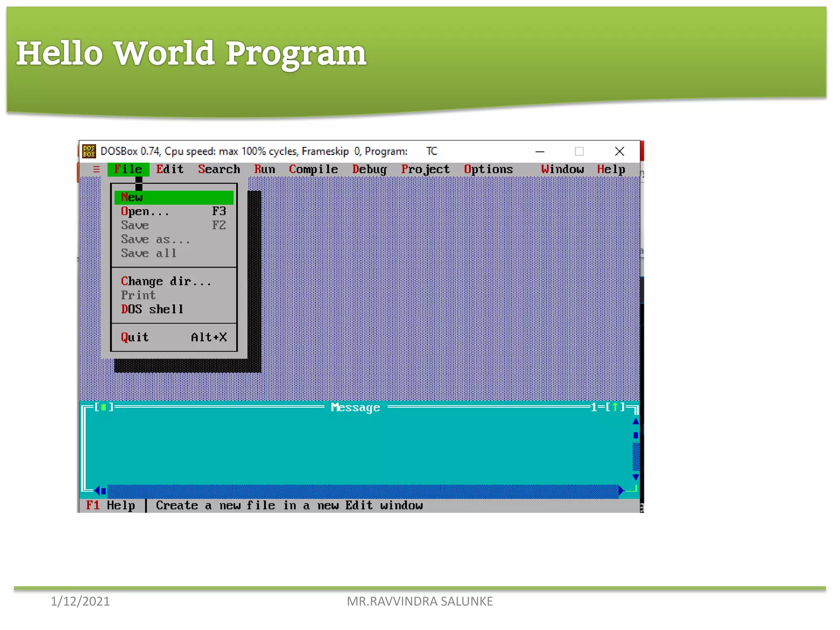Click the system menu ≡ icon
Viewport: 840px width, 630px height.
point(96,169)
